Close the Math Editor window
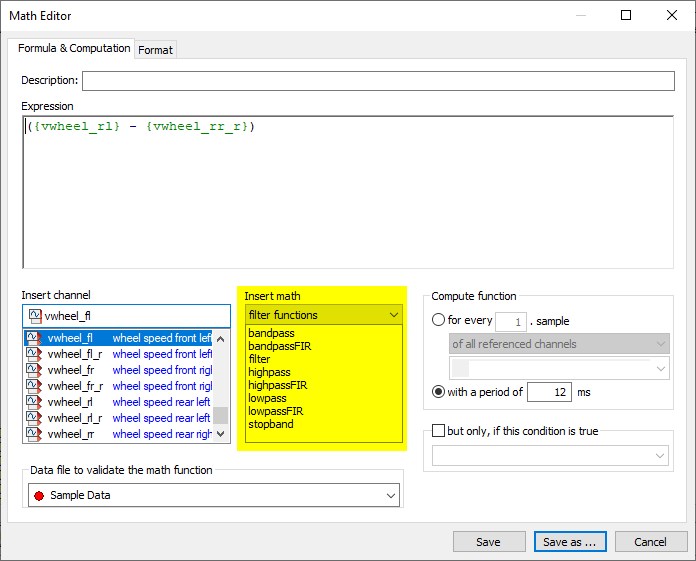 coord(672,15)
